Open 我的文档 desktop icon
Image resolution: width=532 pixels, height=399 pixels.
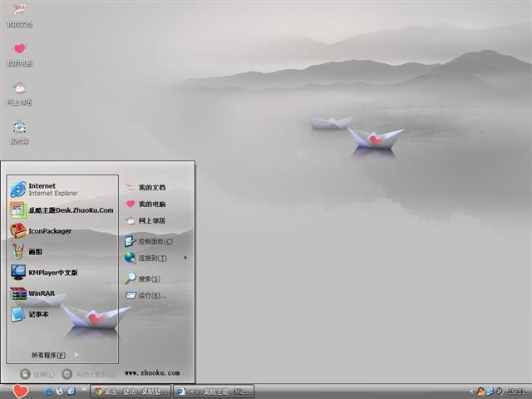pyautogui.click(x=20, y=15)
